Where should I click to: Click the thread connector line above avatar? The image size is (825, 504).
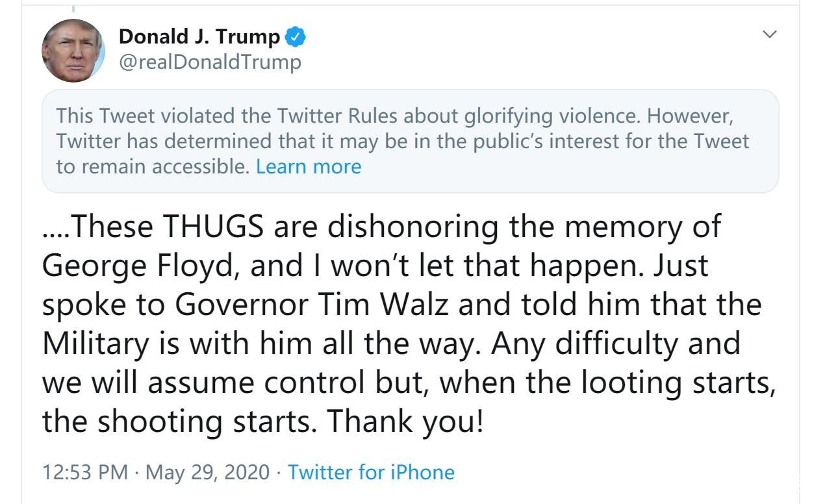(73, 8)
